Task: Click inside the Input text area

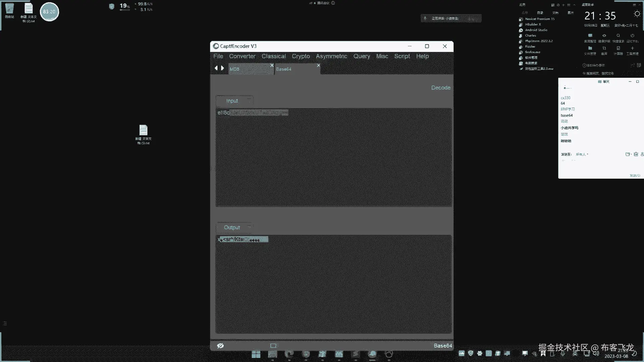Action: pos(333,158)
